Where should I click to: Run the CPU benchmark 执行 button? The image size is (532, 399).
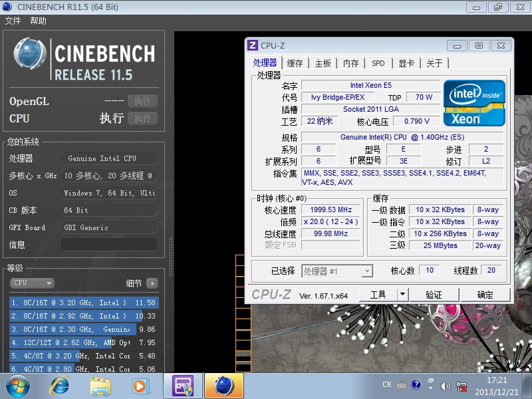click(142, 118)
